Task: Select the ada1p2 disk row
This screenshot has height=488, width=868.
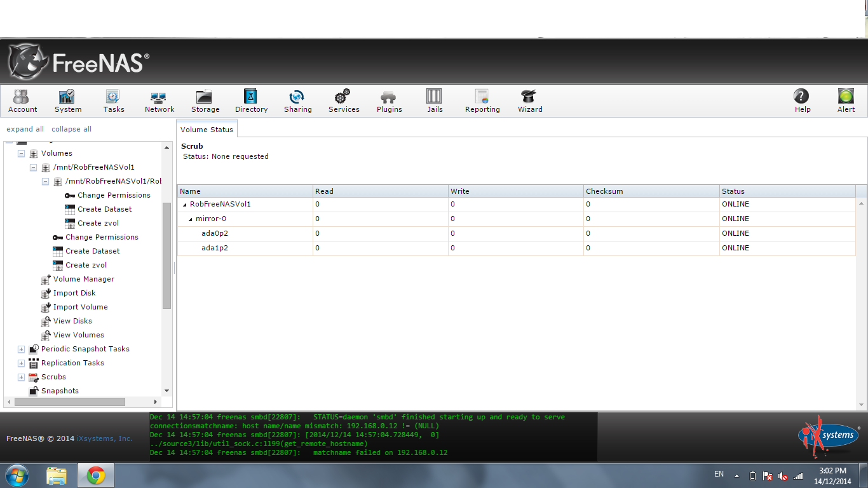Action: [x=517, y=248]
